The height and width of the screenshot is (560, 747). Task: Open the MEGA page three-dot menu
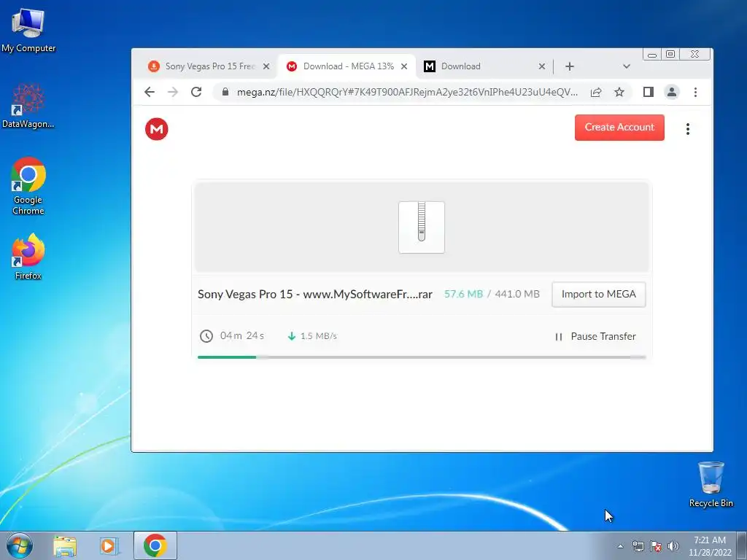tap(687, 128)
